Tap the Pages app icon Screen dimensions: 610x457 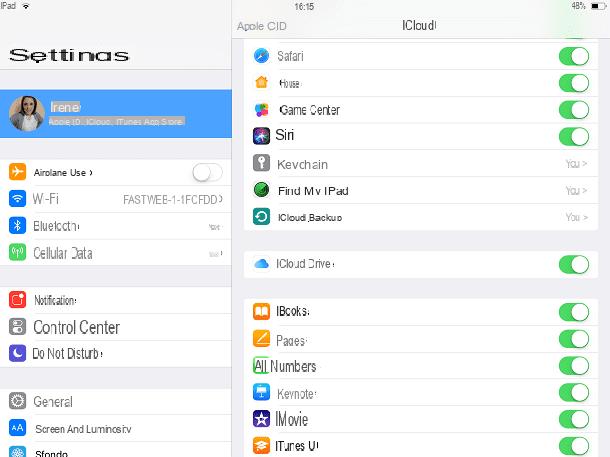click(x=261, y=338)
